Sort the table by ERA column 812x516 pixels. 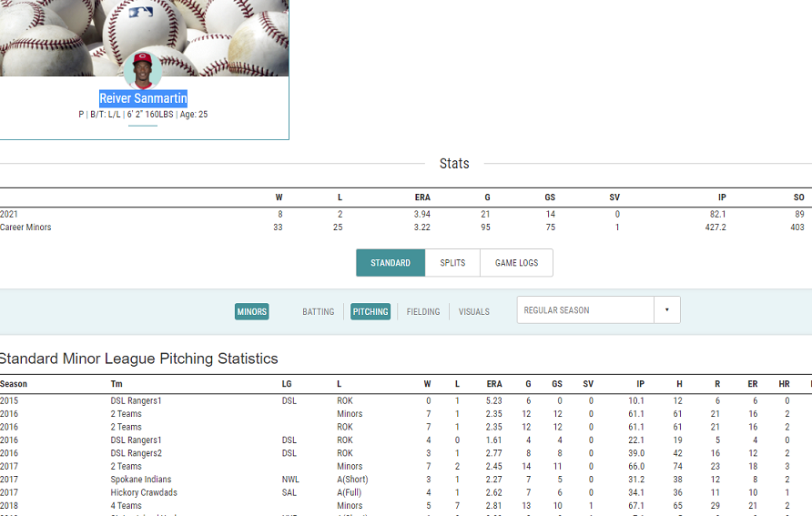tap(494, 384)
